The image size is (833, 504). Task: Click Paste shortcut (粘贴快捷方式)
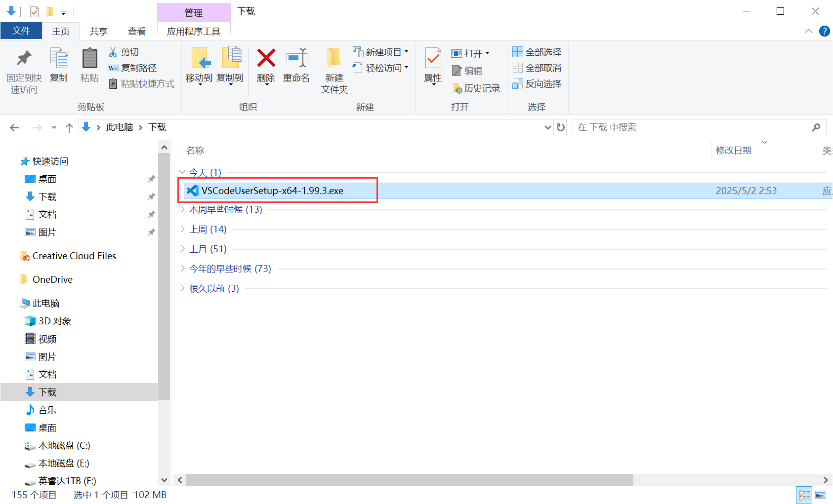click(141, 83)
